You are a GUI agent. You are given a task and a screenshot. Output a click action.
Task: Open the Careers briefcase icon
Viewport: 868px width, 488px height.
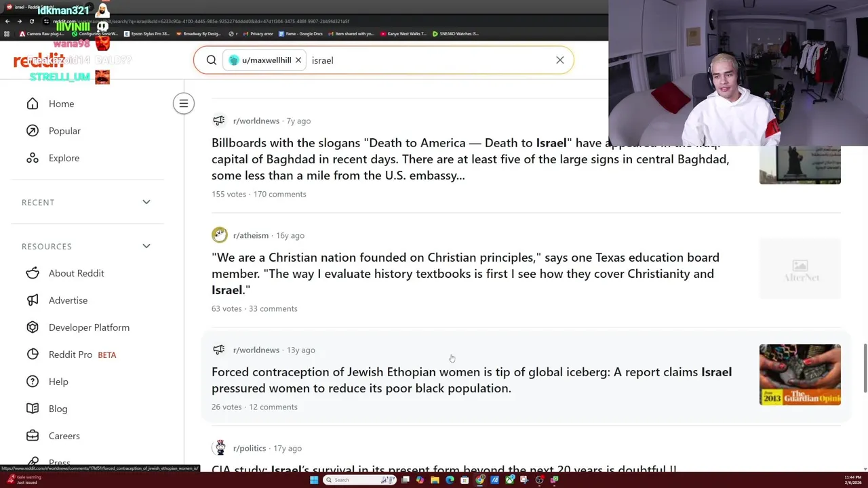pos(33,436)
